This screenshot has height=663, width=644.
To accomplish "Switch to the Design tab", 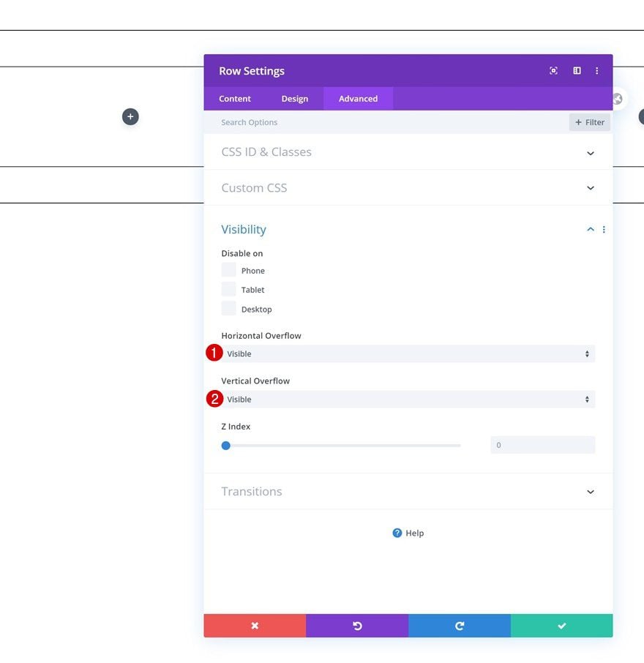I will point(295,99).
